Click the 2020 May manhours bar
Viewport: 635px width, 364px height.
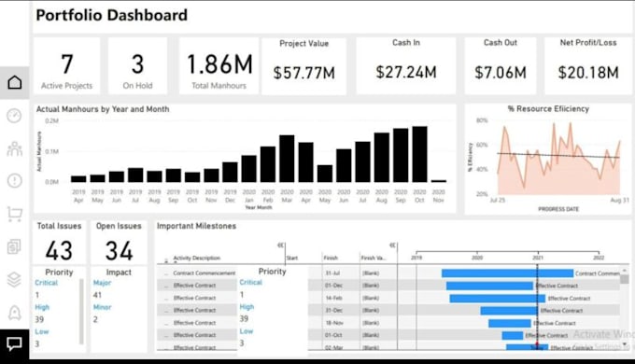[325, 174]
